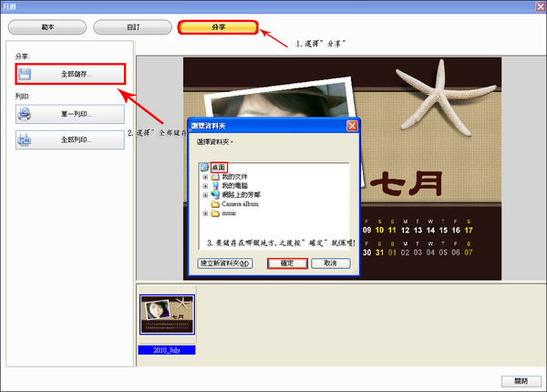Select the Camera album folder
The image size is (547, 392).
[240, 204]
